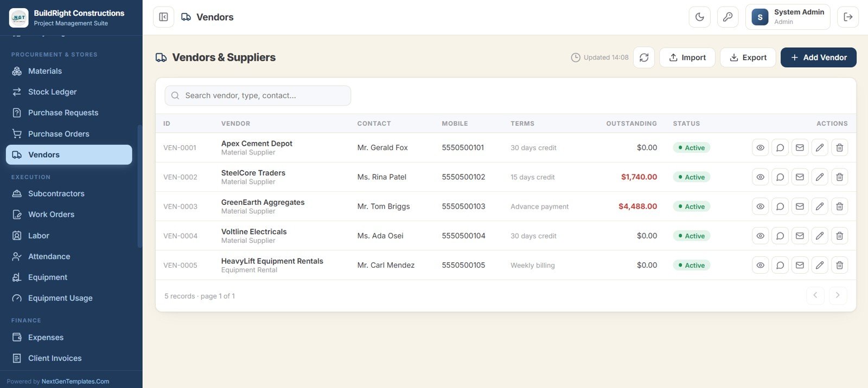Email SteelCore Traders vendor
The height and width of the screenshot is (388, 868).
pos(800,177)
